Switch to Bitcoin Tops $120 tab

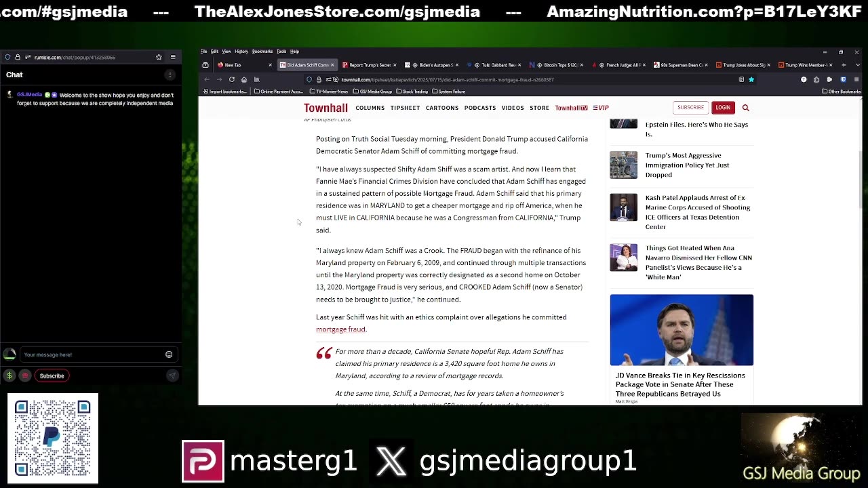[556, 65]
